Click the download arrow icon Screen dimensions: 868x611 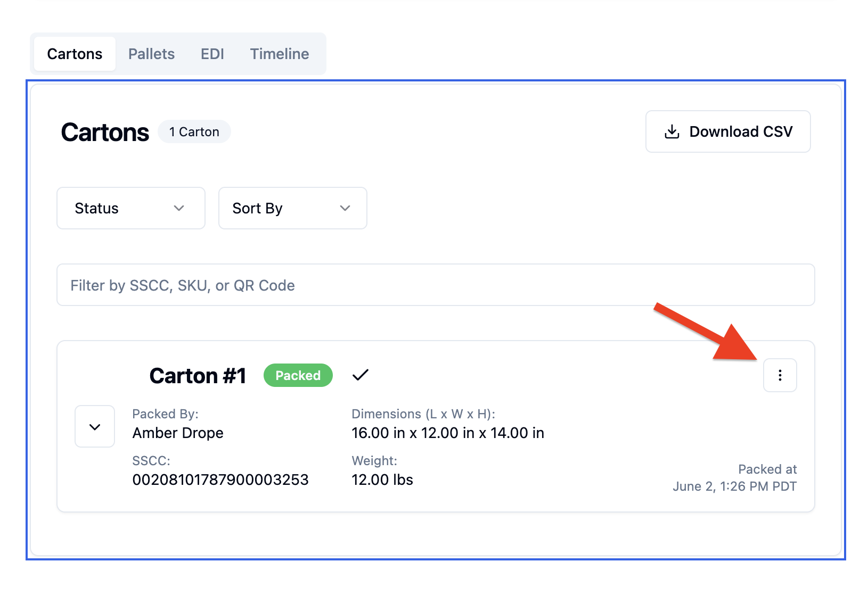click(672, 131)
